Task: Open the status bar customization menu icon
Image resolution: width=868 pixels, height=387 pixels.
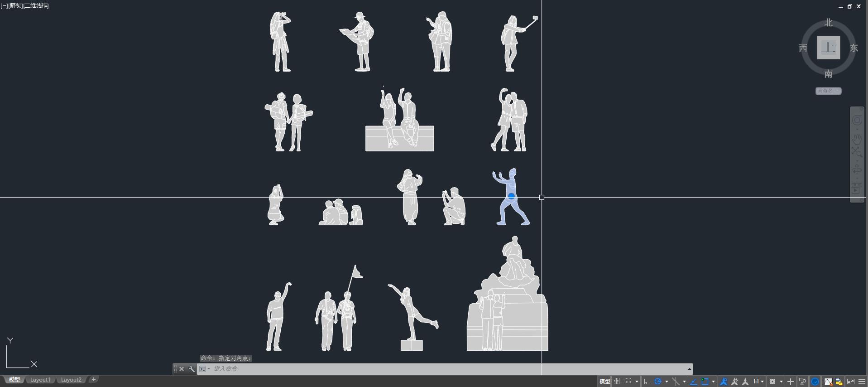Action: pos(862,382)
